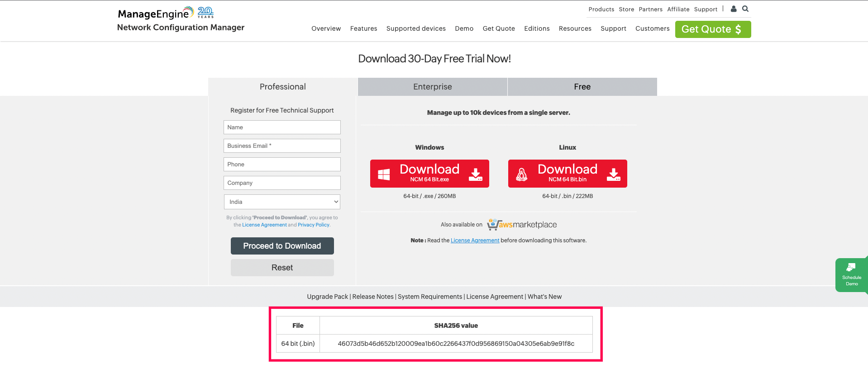Open Get Quote in navigation menu
The image size is (868, 368).
499,28
